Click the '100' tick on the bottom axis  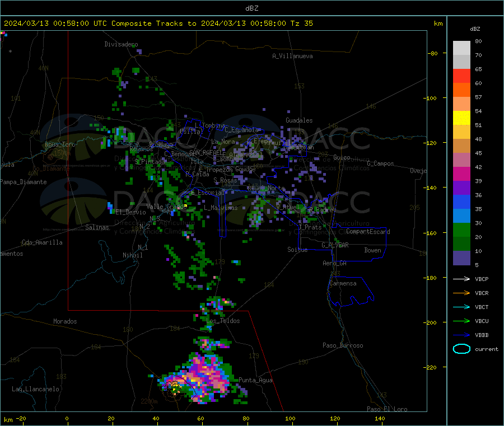coord(290,418)
